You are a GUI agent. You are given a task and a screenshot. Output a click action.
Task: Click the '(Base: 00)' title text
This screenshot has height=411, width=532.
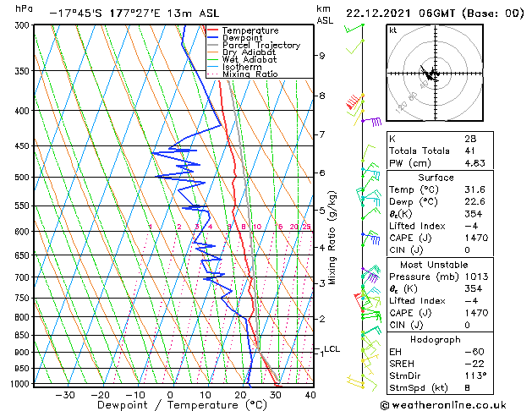coord(492,14)
